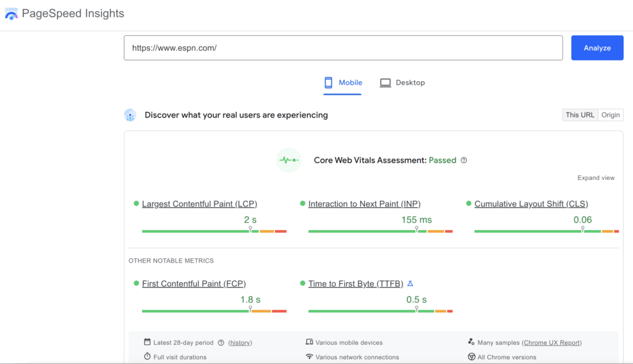Switch to the Desktop tab
Image resolution: width=633 pixels, height=364 pixels.
pyautogui.click(x=402, y=82)
